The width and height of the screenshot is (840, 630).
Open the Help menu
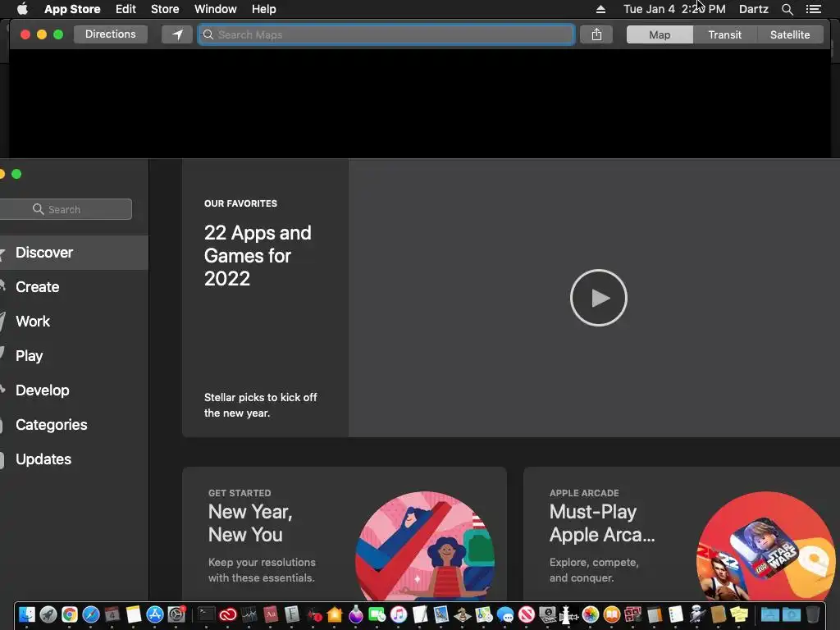tap(263, 9)
